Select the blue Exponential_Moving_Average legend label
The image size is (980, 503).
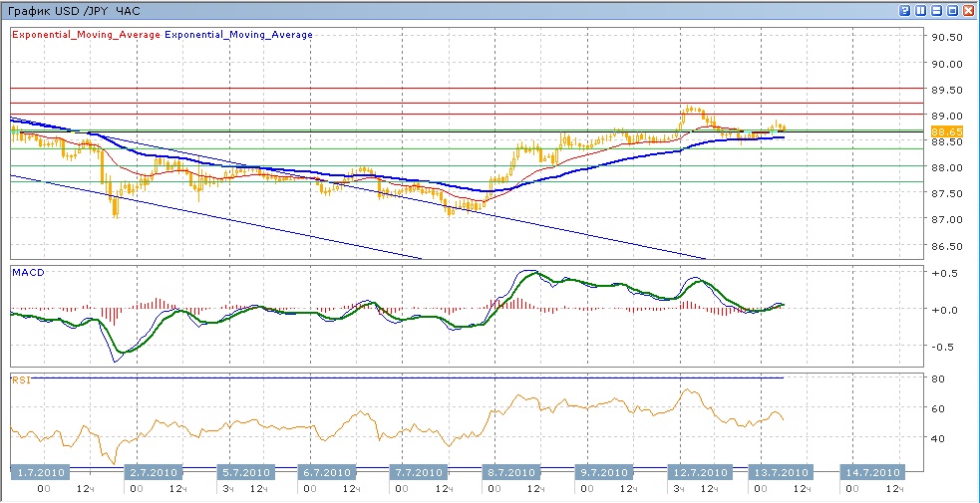(239, 35)
